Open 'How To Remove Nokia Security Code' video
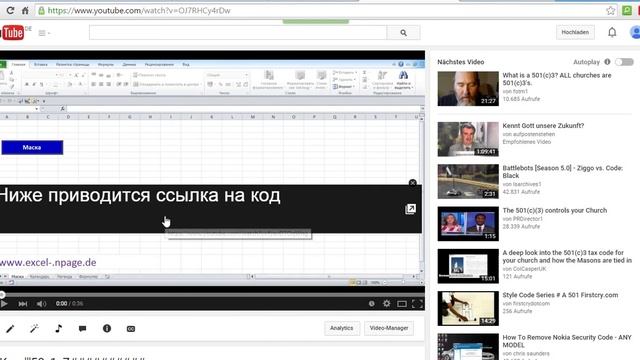The width and height of the screenshot is (640, 360). (x=567, y=341)
